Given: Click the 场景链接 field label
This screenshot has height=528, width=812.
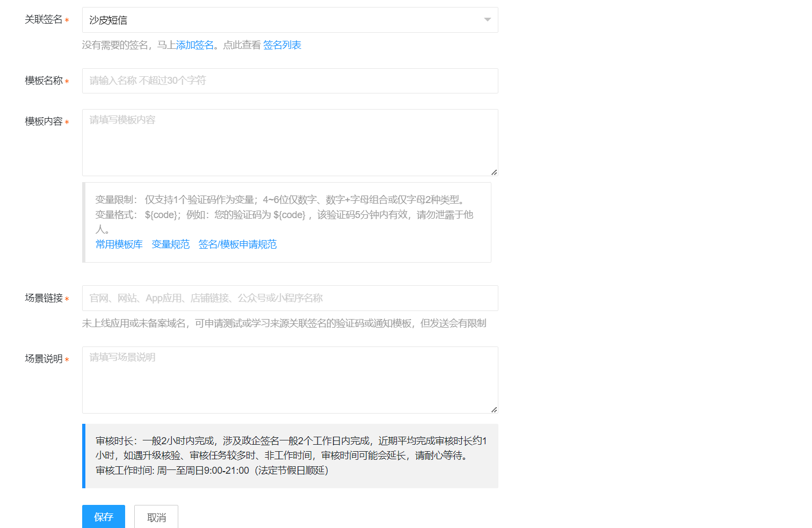Looking at the screenshot, I should coord(44,298).
